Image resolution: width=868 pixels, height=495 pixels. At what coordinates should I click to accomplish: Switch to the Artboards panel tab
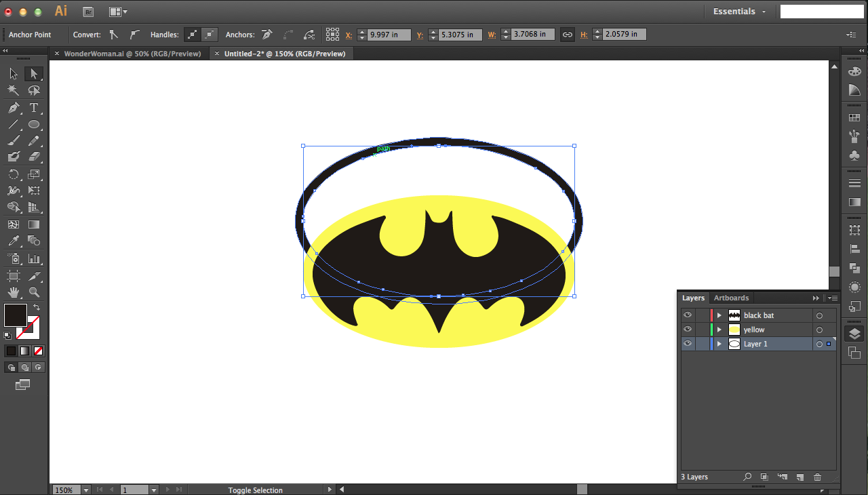pos(731,298)
